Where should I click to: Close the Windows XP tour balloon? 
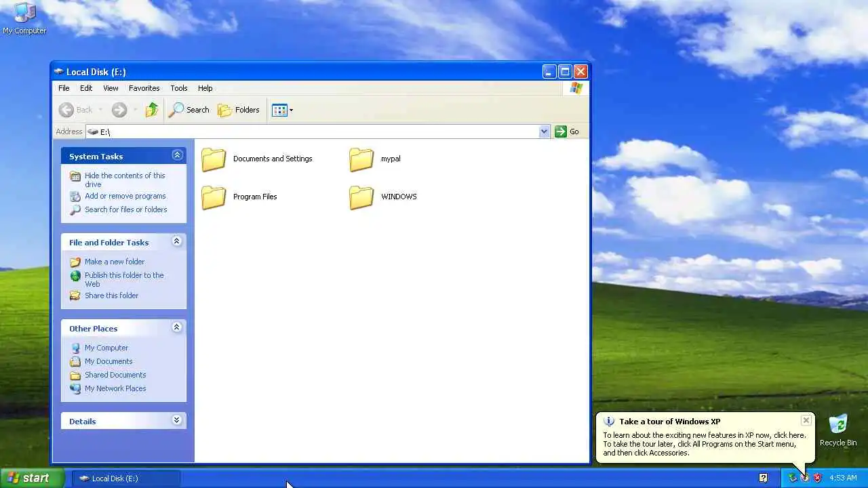[x=806, y=420]
